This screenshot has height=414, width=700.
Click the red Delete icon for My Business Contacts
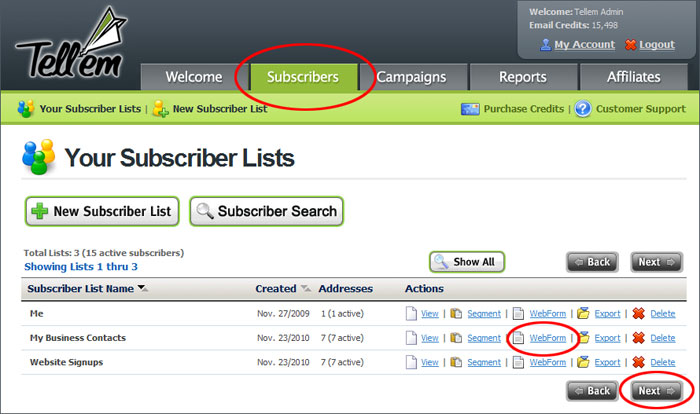click(638, 338)
